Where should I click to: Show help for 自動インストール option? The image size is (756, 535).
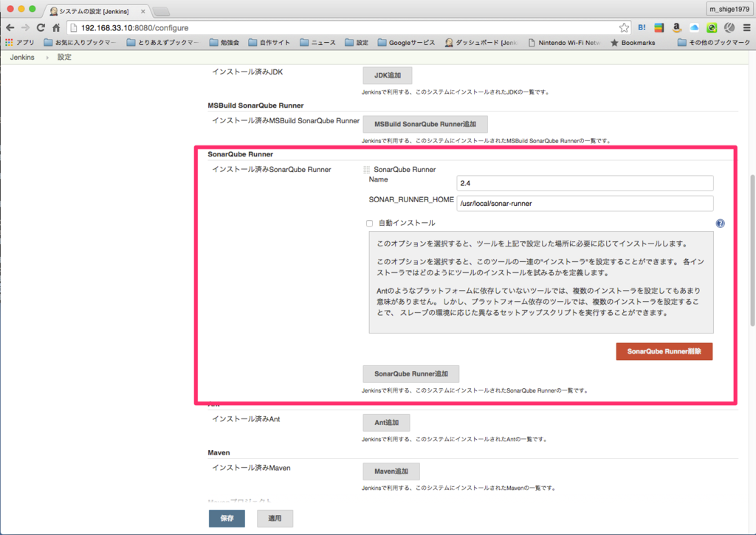[x=720, y=223]
